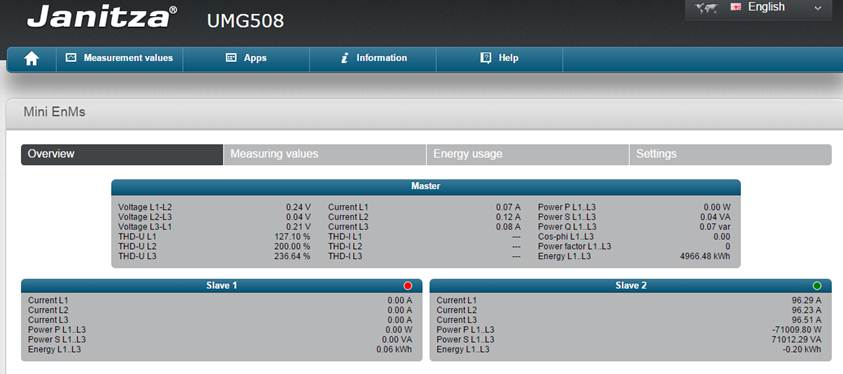Open the Measurement values menu
The height and width of the screenshot is (374, 843).
[119, 58]
